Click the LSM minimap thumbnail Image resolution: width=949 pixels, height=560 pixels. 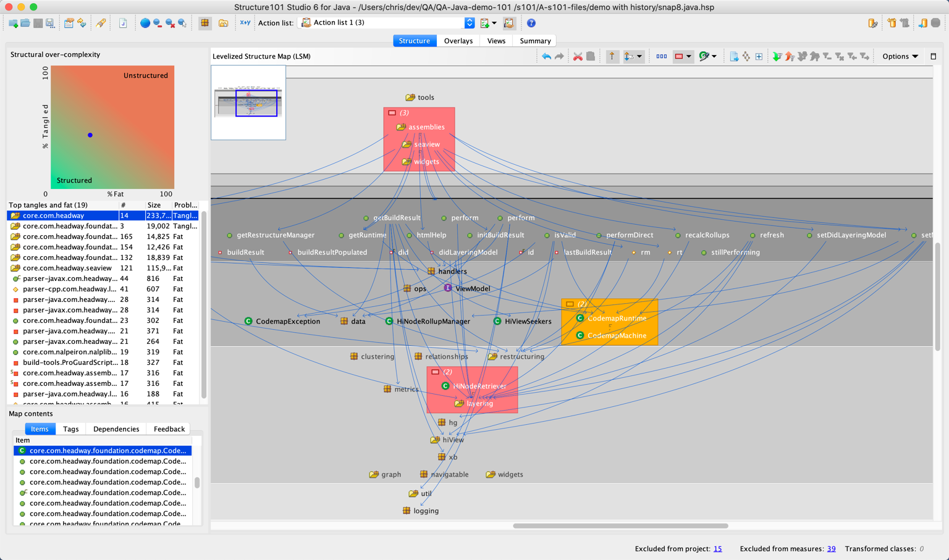click(248, 102)
